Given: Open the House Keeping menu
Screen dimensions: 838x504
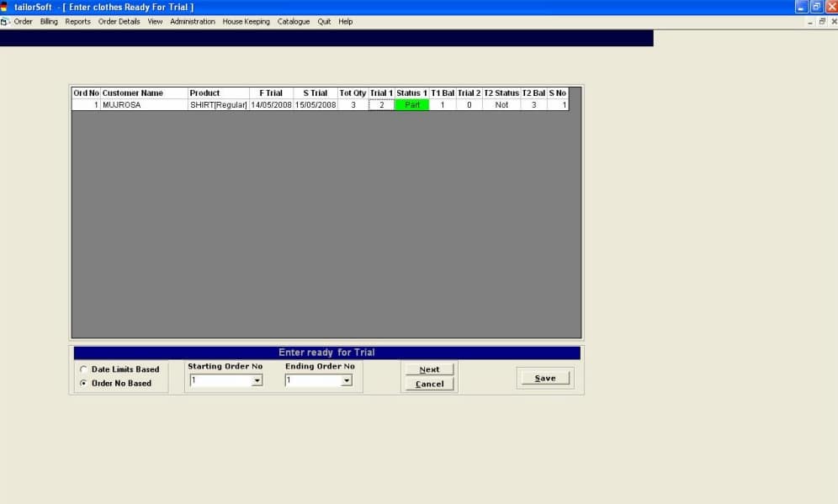Looking at the screenshot, I should tap(246, 22).
